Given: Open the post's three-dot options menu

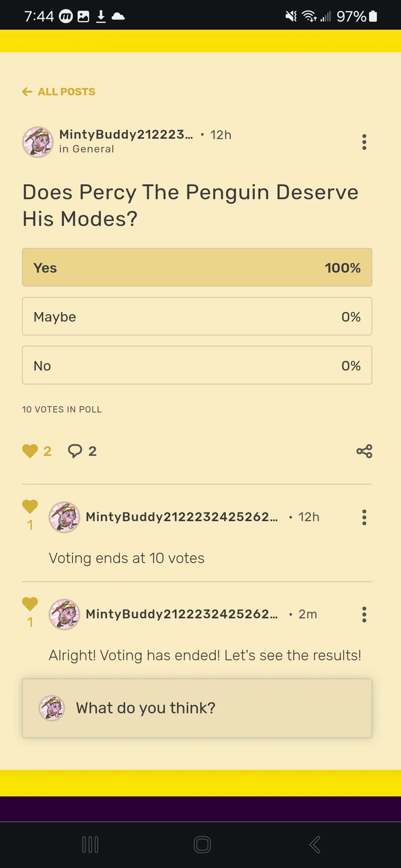Looking at the screenshot, I should 364,142.
